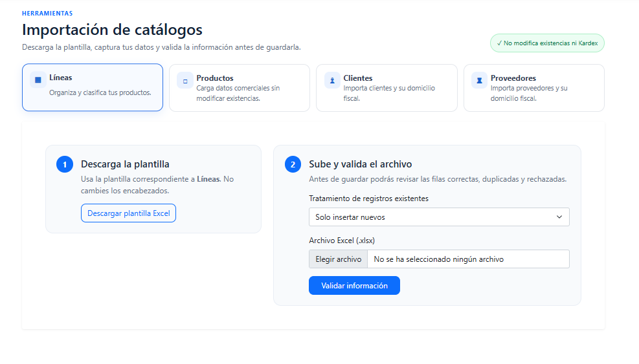Click the Elegir archivo file button
The width and height of the screenshot is (639, 364).
338,259
